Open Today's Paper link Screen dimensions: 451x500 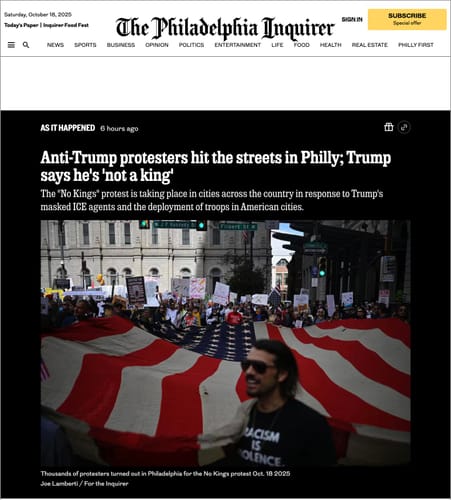coord(21,25)
